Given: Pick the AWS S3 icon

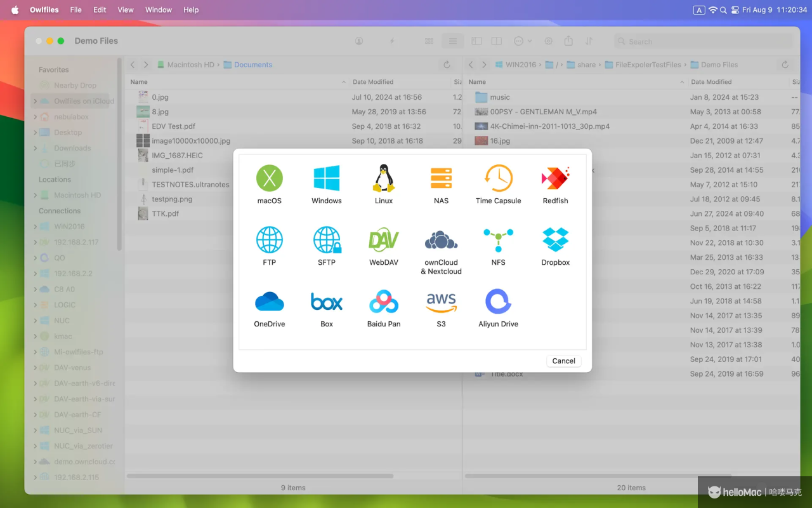Looking at the screenshot, I should [x=441, y=302].
